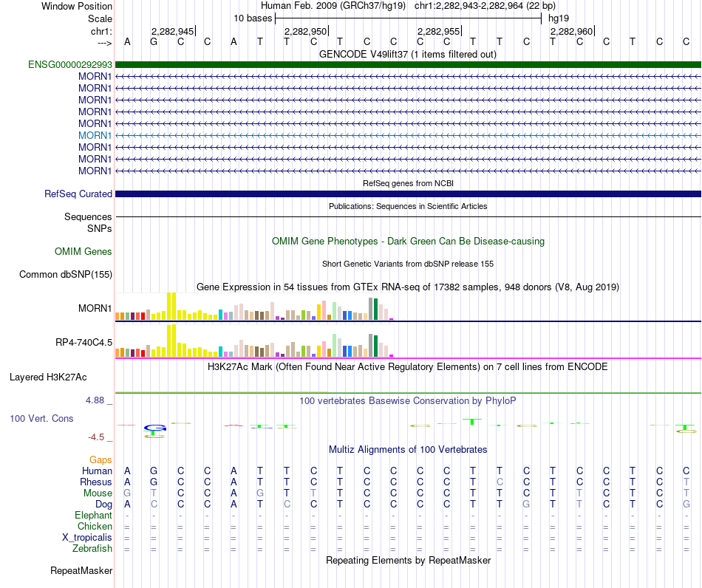Click the light-blue MORN1 transcript label
The width and height of the screenshot is (702, 588).
click(95, 135)
